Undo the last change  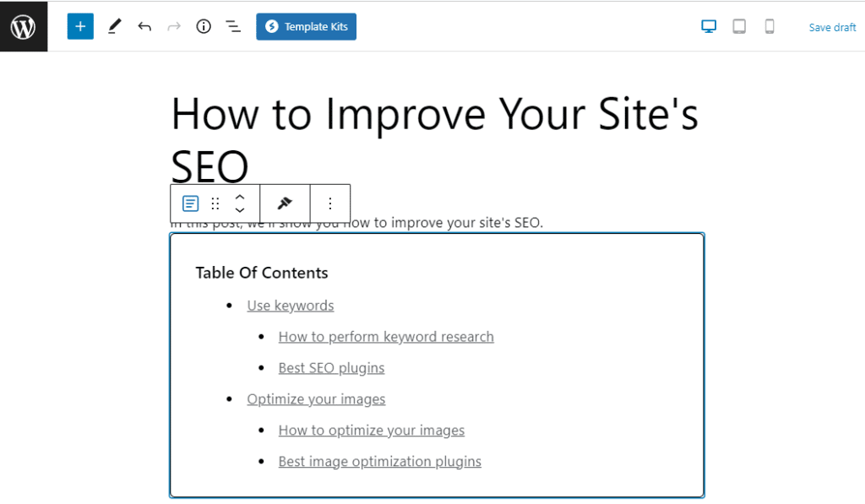[144, 26]
